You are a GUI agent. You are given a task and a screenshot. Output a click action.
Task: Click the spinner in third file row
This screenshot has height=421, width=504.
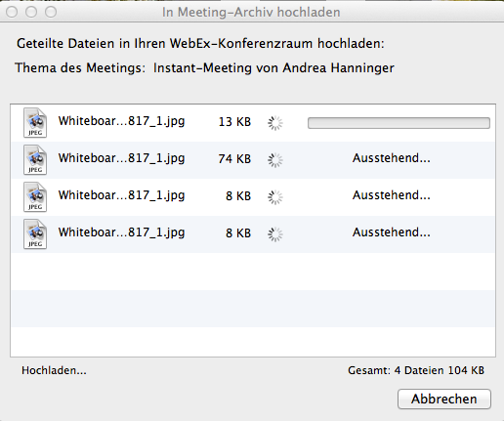(x=275, y=197)
